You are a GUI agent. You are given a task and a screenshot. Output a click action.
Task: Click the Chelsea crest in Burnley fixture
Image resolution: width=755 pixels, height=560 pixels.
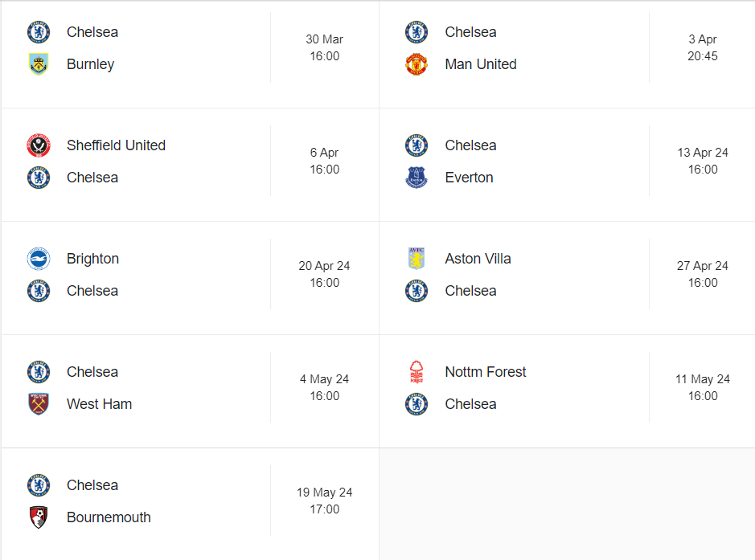(x=39, y=32)
